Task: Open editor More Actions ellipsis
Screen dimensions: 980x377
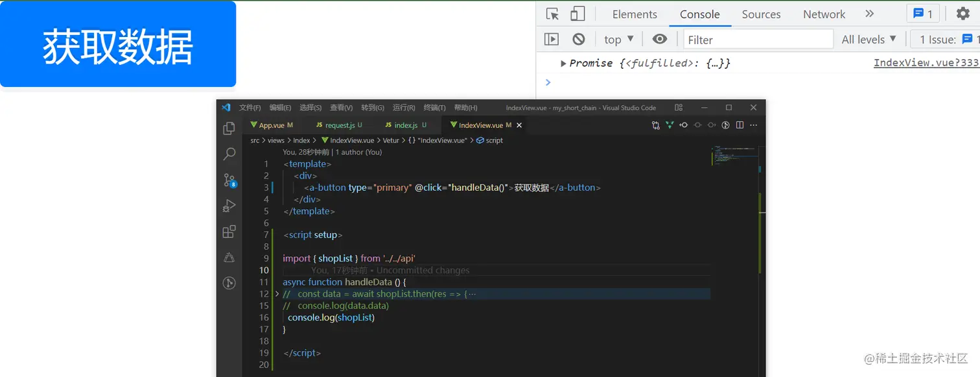Action: coord(753,125)
